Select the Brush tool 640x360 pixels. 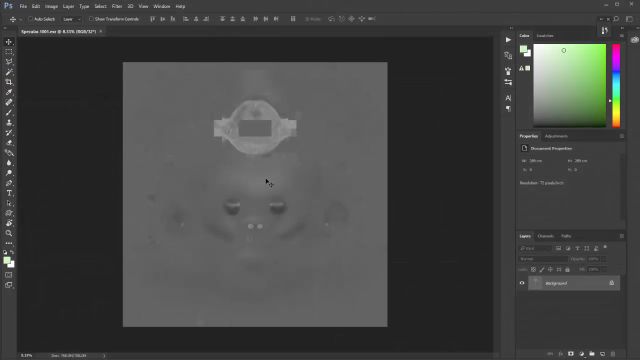(x=9, y=113)
